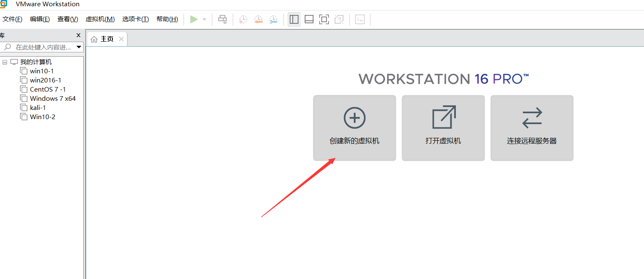Click the 连接远程服务器 button
Viewport: 644px width, 279px height.
point(532,128)
